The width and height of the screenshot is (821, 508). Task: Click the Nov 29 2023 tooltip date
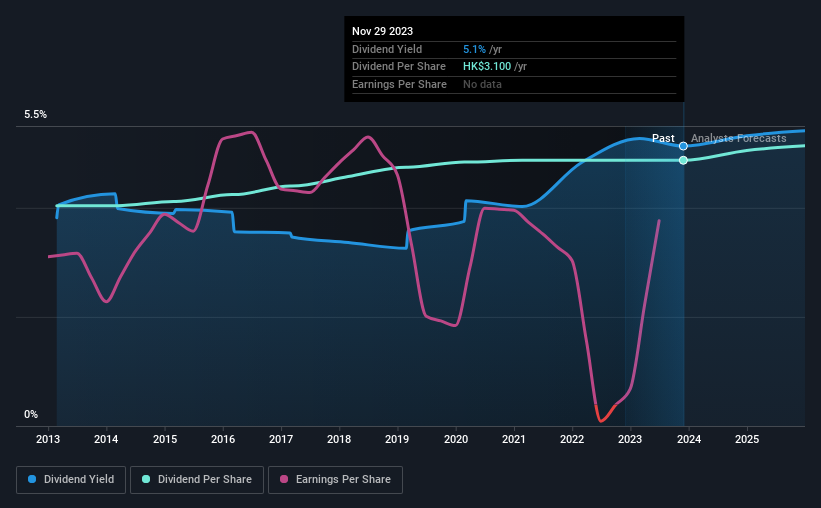click(x=382, y=31)
